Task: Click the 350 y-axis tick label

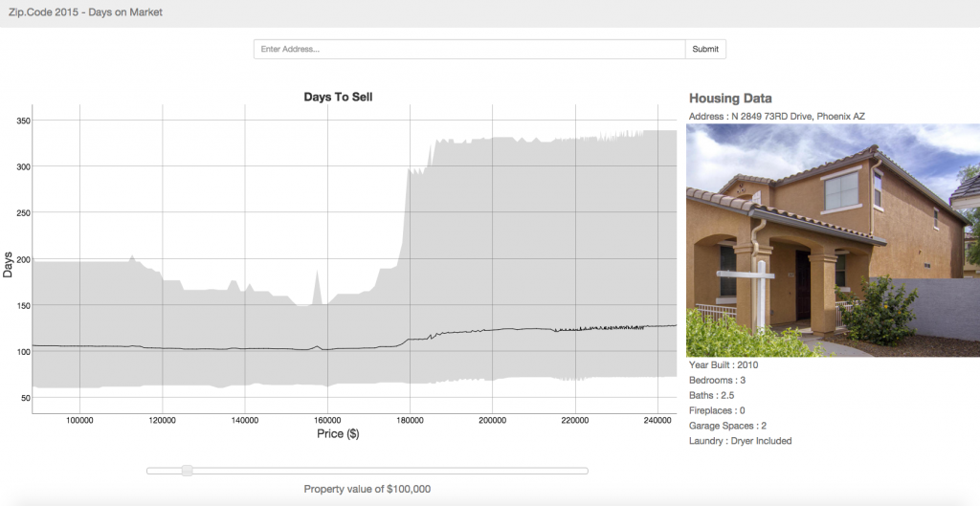Action: pyautogui.click(x=23, y=121)
